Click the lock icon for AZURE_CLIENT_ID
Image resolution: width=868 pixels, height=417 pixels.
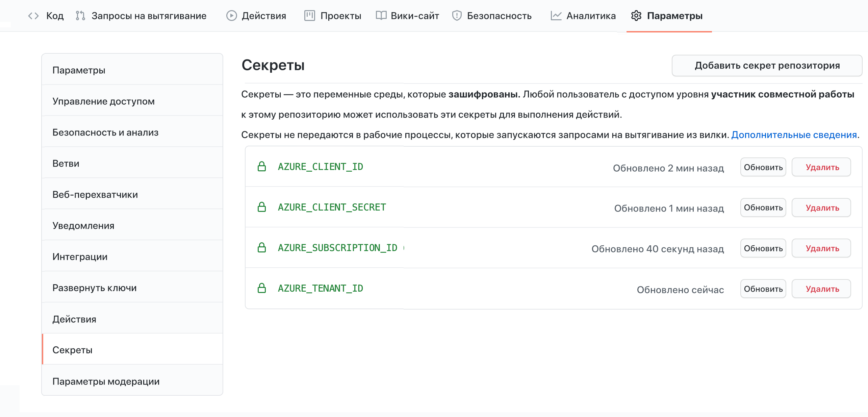click(x=262, y=167)
